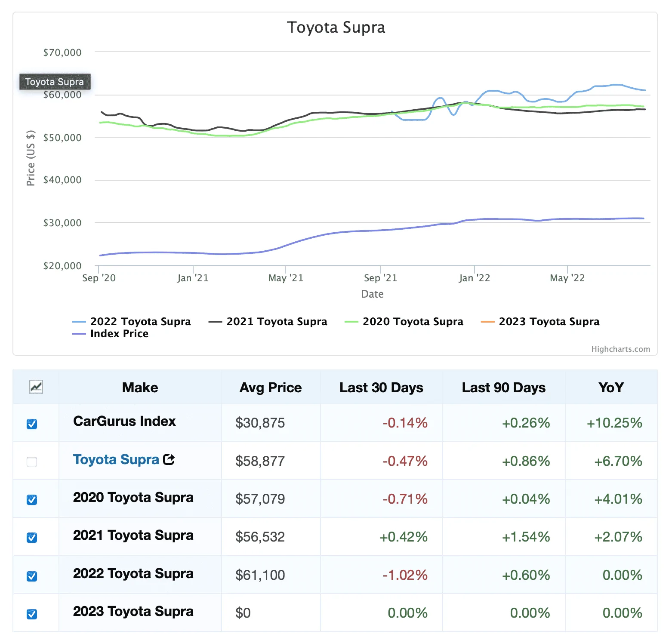This screenshot has width=672, height=634.
Task: Click the orange 2023 Supra legend line marker
Action: [487, 322]
